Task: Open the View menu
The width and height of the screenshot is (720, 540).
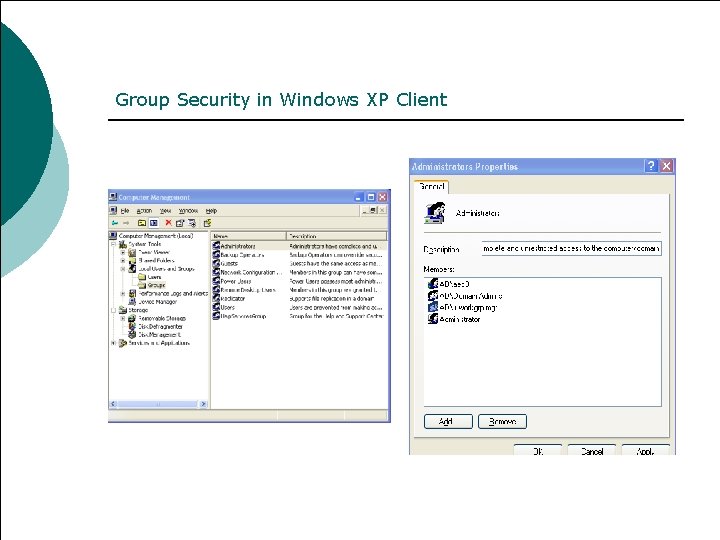Action: pos(165,211)
